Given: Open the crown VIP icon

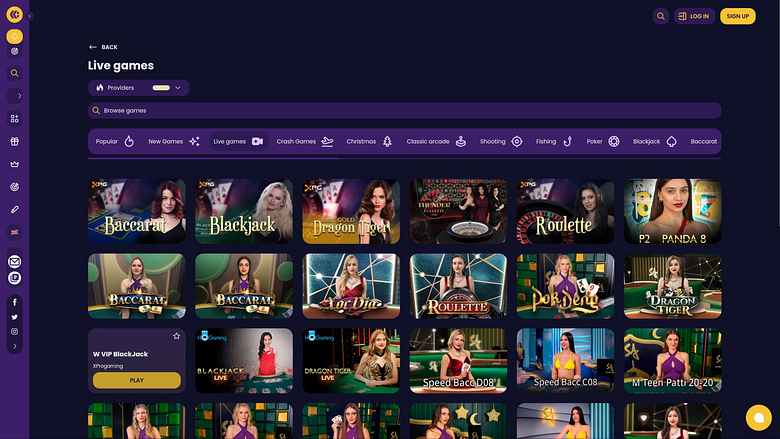Looking at the screenshot, I should (x=14, y=164).
